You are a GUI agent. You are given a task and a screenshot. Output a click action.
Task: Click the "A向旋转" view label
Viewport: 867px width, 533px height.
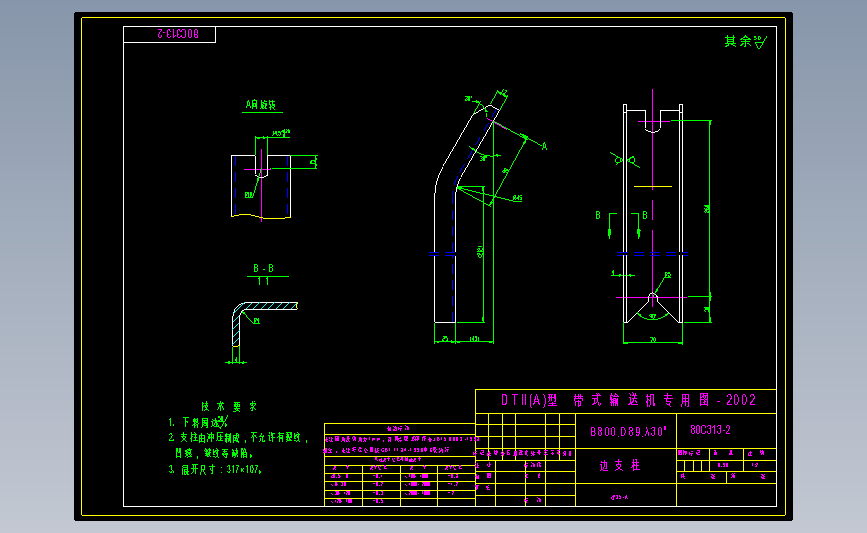coord(261,104)
